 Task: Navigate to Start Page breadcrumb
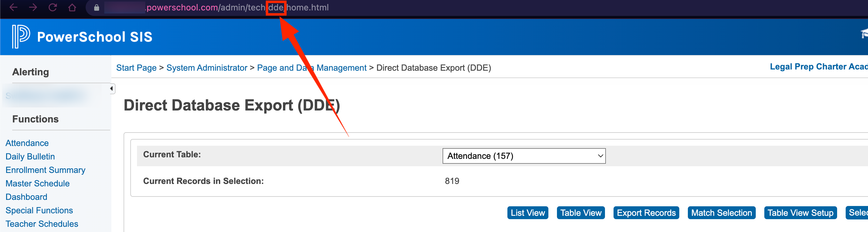tap(136, 67)
